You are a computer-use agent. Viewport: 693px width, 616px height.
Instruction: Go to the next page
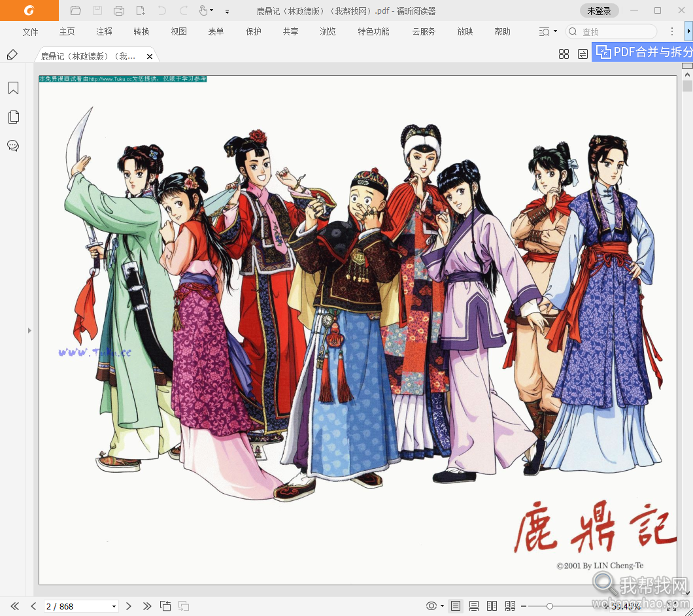129,606
